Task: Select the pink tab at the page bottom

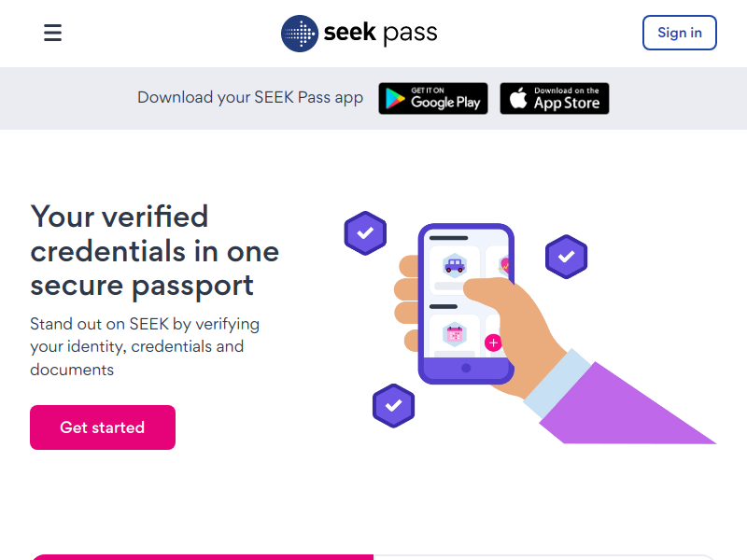Action: point(202,557)
